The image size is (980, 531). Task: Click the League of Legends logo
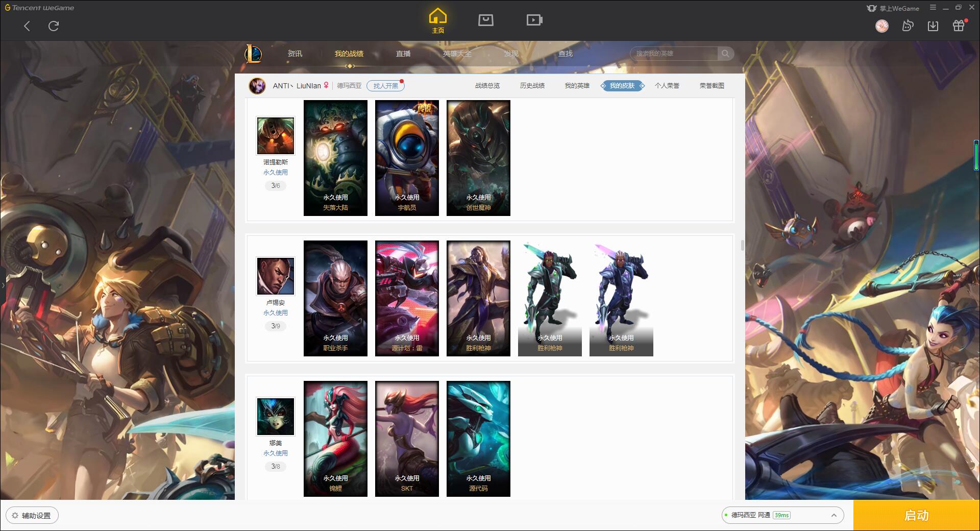[253, 54]
